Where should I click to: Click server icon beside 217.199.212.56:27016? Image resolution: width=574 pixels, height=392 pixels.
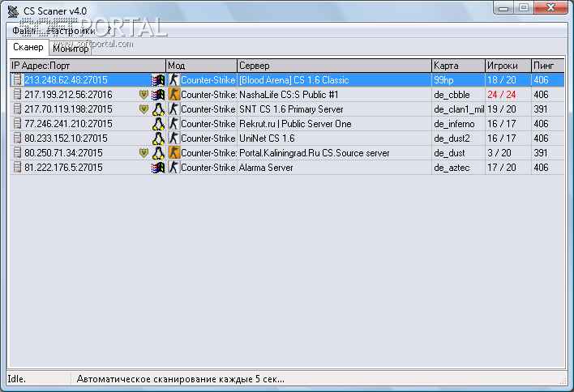click(x=17, y=95)
